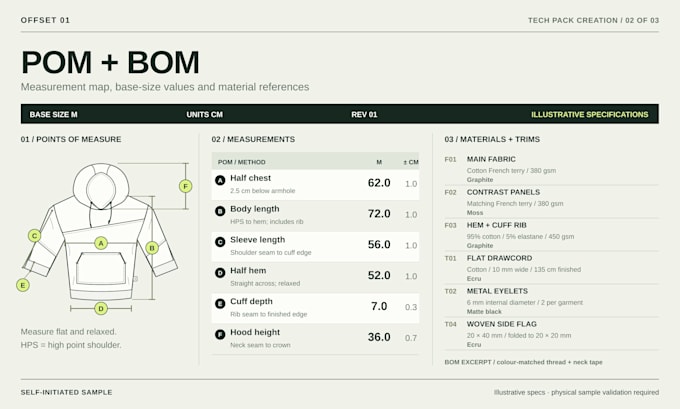Click the 02 / MEASUREMENTS heading
The width and height of the screenshot is (680, 409).
(x=253, y=139)
